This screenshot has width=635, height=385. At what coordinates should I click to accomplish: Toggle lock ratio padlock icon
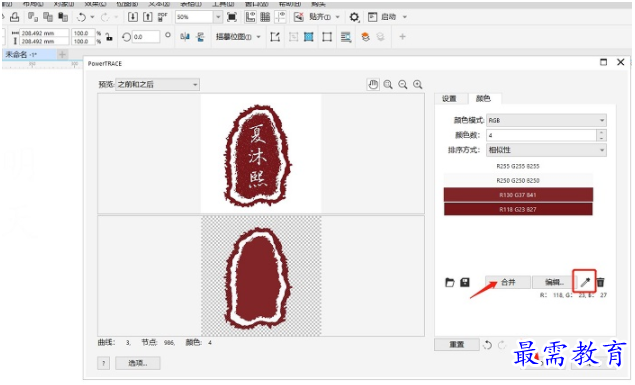coord(109,37)
